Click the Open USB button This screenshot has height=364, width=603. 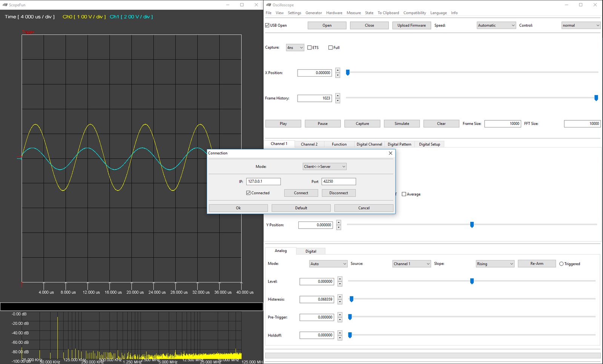327,25
